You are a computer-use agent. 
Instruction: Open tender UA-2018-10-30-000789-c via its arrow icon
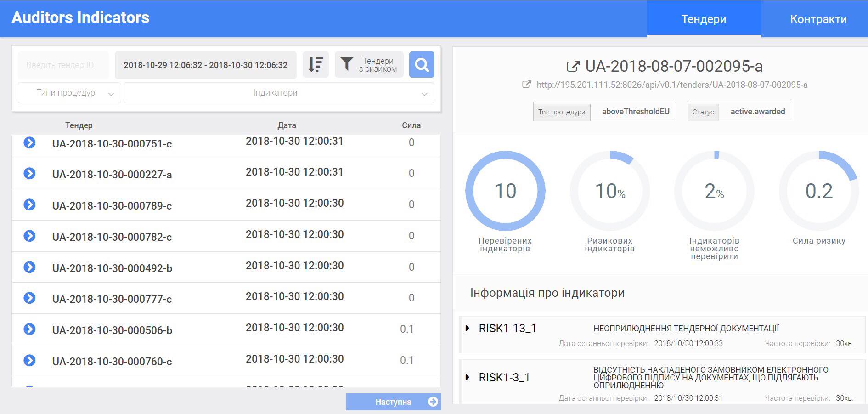click(29, 205)
